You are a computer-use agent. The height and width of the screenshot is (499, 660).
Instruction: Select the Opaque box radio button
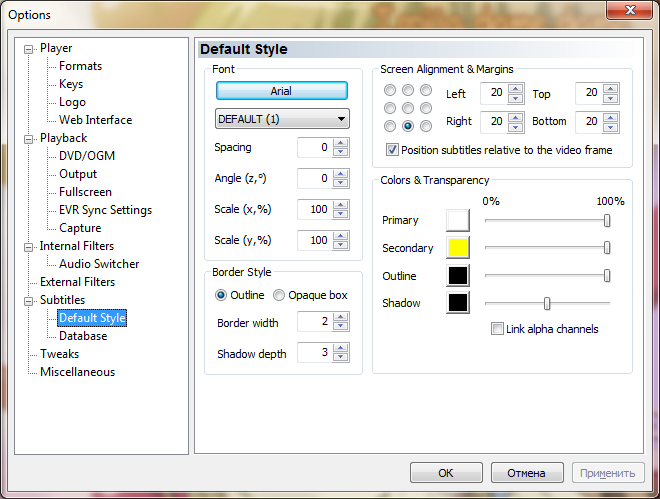(280, 295)
